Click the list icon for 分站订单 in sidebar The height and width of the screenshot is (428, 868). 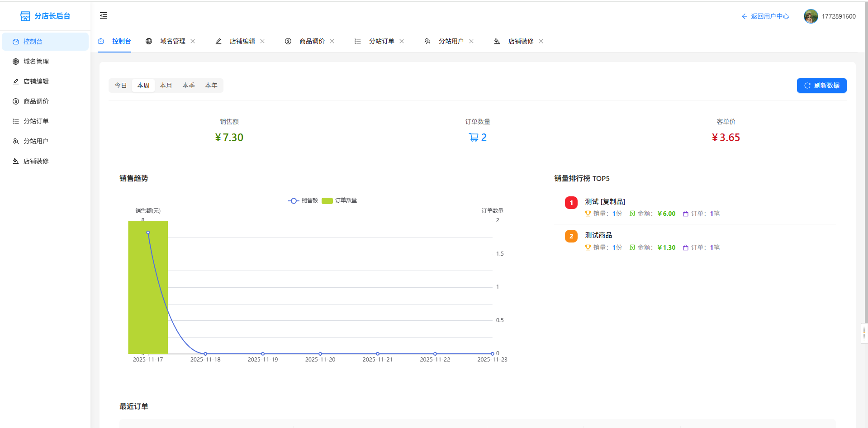click(16, 121)
